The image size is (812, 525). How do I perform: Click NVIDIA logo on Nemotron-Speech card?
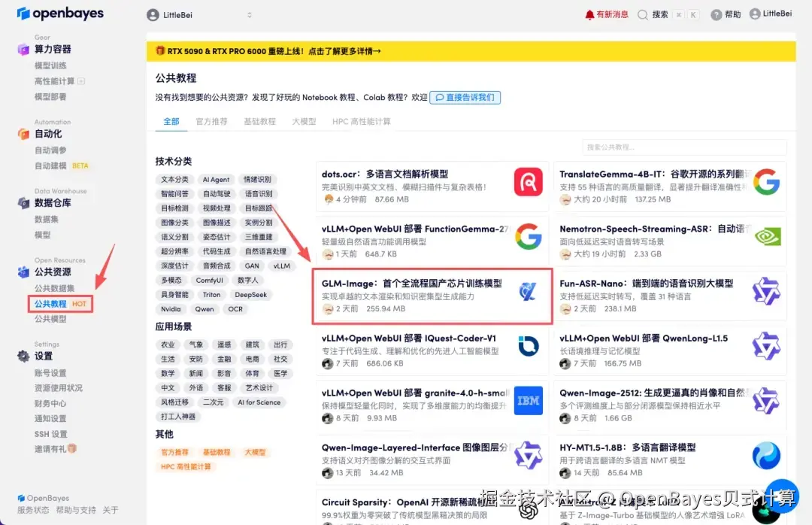point(767,237)
